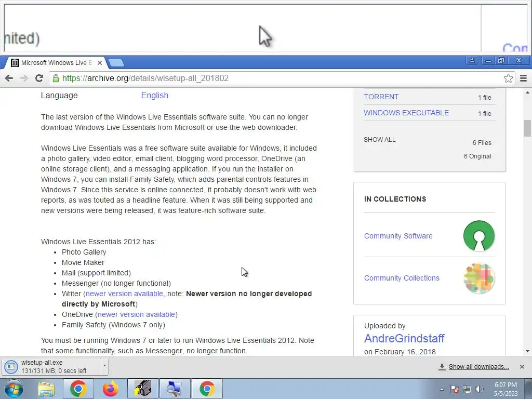Click the browser forward arrow
Image resolution: width=532 pixels, height=399 pixels.
tap(24, 78)
